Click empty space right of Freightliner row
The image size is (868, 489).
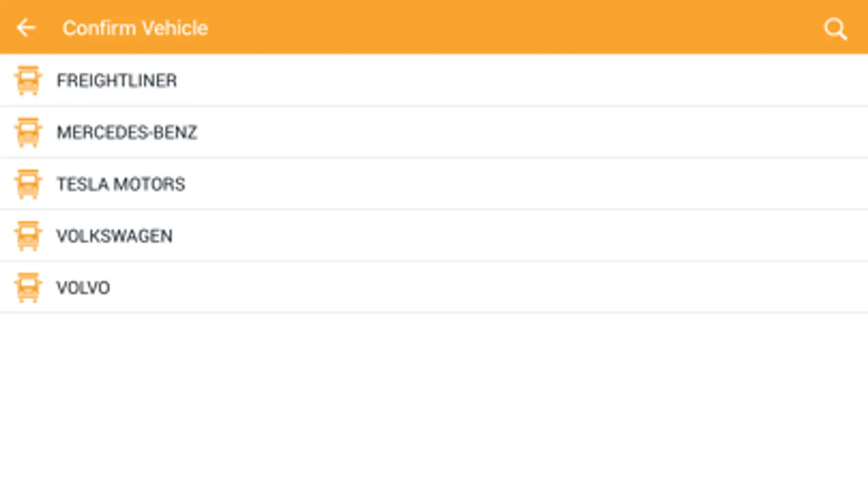point(489,80)
